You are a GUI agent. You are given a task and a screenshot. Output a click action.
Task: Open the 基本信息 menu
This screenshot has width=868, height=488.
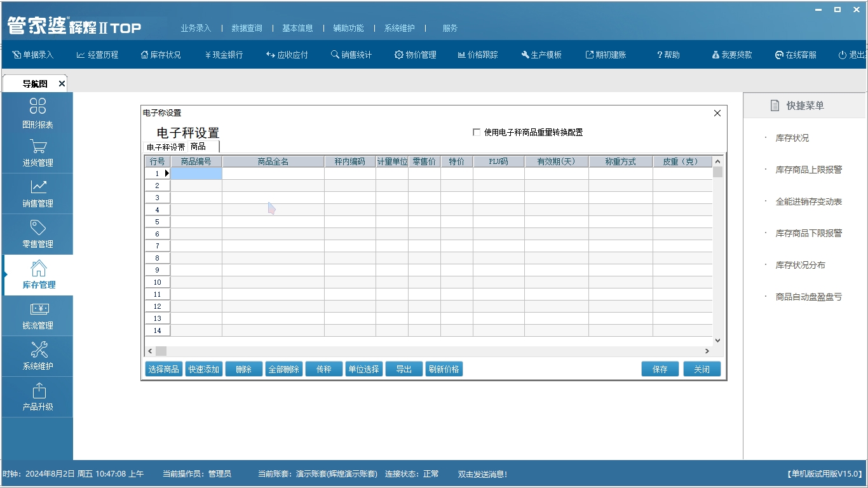point(297,28)
